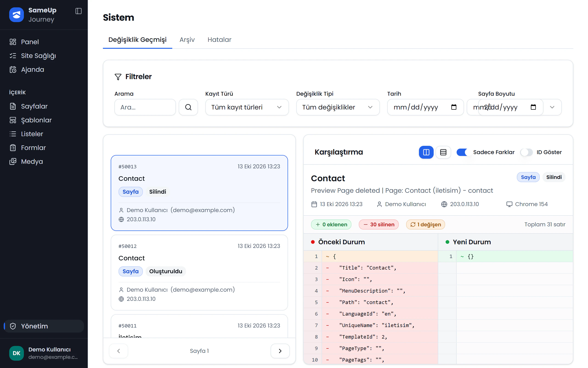Open the Tüm değişiklikler dropdown
This screenshot has height=368, width=588.
coord(338,107)
